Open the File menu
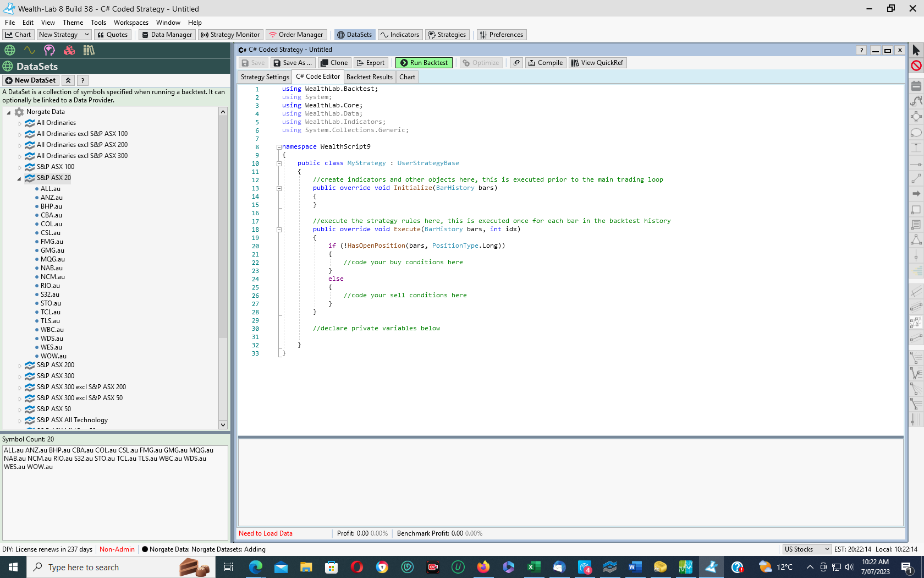Image resolution: width=924 pixels, height=578 pixels. click(x=10, y=23)
